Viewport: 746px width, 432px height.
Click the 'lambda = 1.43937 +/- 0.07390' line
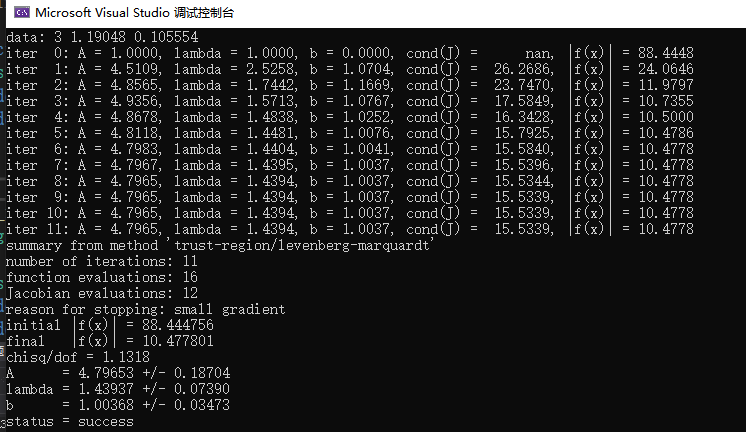pos(118,389)
